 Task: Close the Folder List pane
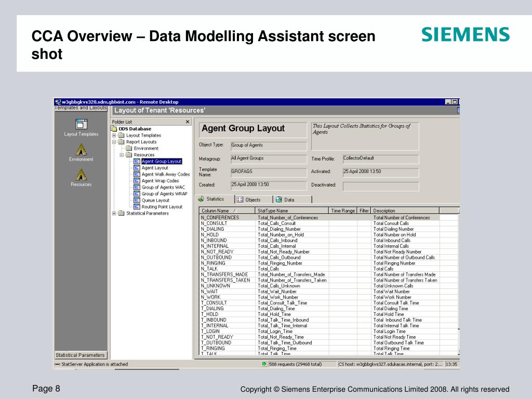(188, 122)
